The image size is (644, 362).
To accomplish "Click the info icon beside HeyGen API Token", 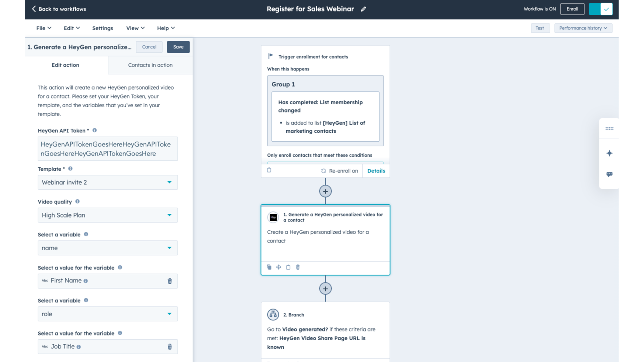I will pyautogui.click(x=94, y=130).
